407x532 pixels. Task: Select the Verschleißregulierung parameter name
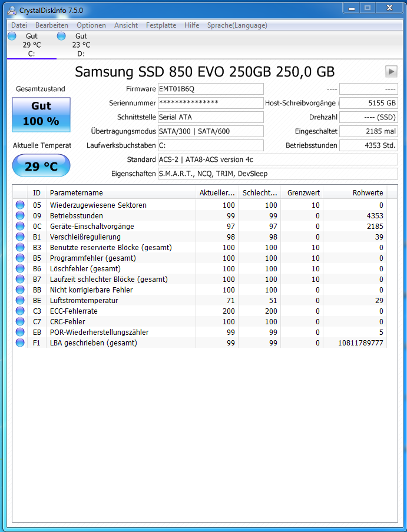pos(85,237)
